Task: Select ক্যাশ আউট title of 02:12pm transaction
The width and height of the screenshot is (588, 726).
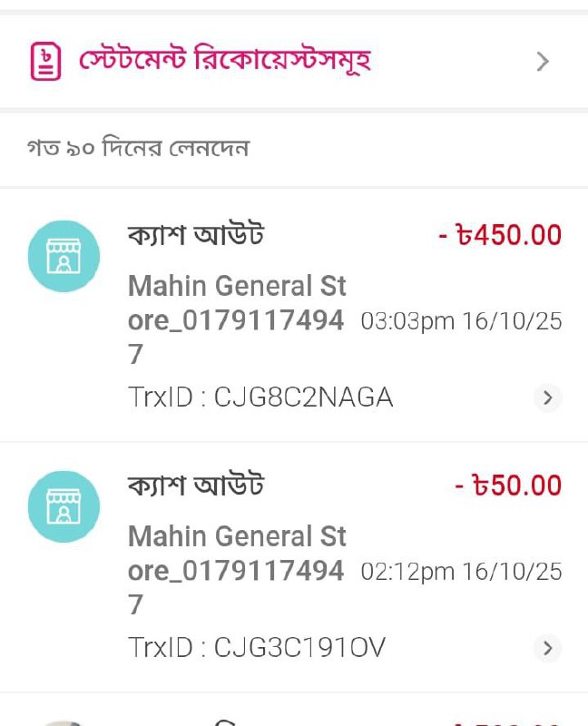Action: (x=196, y=486)
